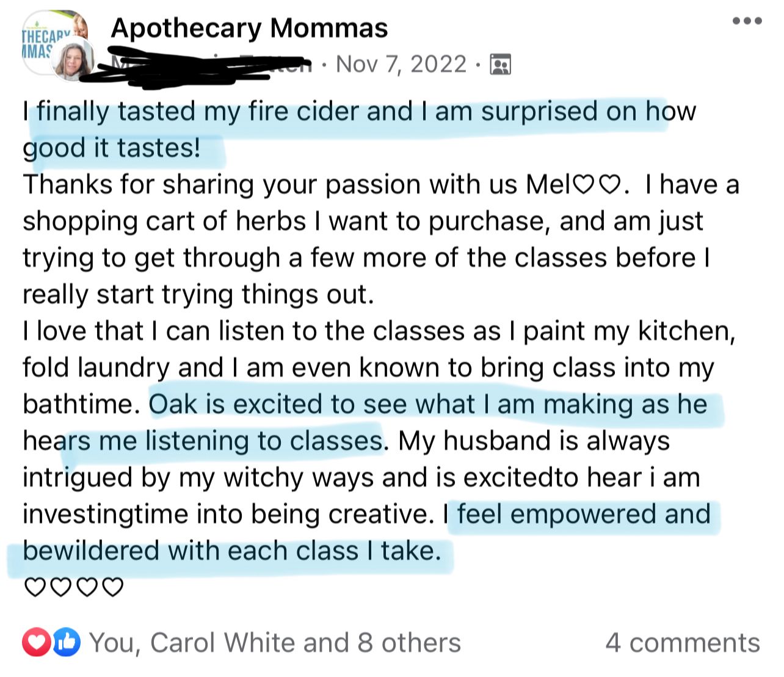
Task: Click the heart emojis after "Mel"
Action: 598,184
